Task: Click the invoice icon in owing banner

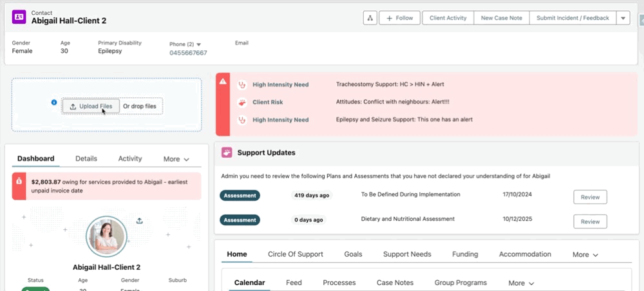Action: coord(21,182)
